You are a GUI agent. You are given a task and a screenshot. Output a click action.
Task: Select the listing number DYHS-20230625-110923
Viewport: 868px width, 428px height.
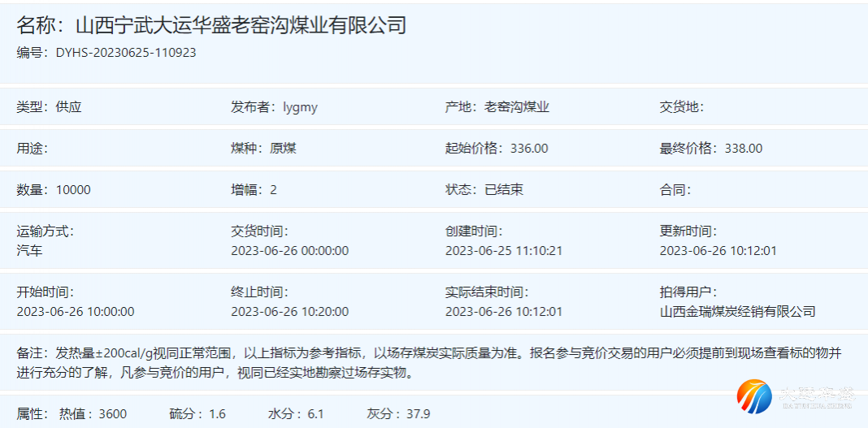pos(126,53)
